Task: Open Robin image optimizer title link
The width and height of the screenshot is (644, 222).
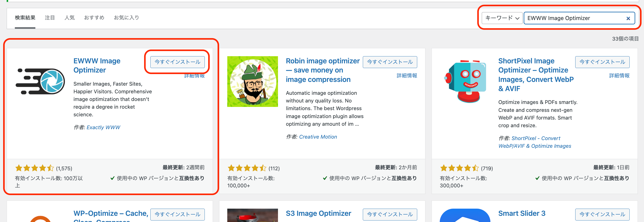Action: 323,70
